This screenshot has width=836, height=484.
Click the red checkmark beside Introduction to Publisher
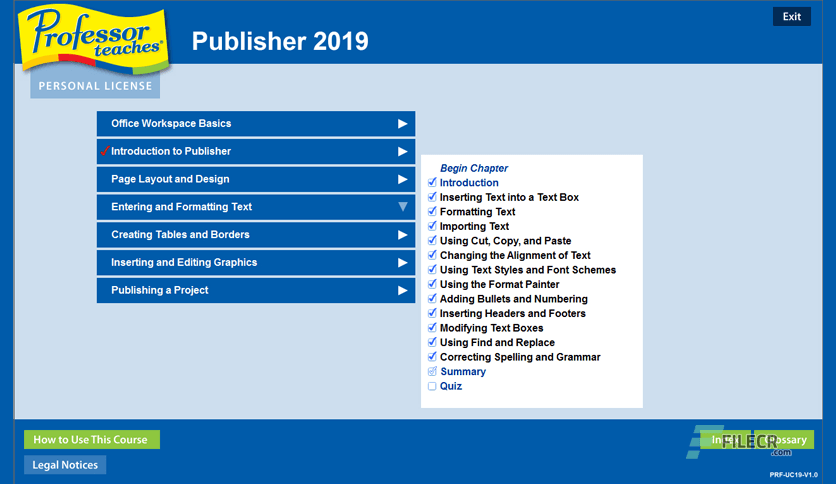[104, 151]
